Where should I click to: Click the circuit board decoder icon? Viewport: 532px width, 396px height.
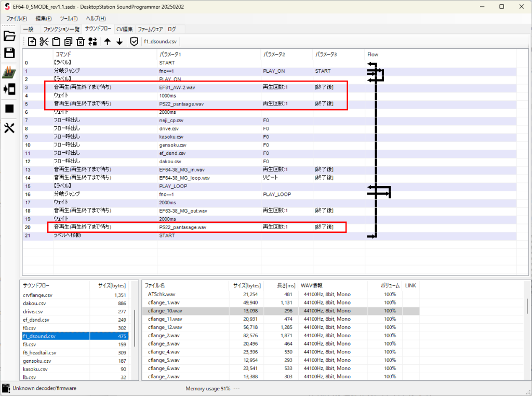[9, 72]
